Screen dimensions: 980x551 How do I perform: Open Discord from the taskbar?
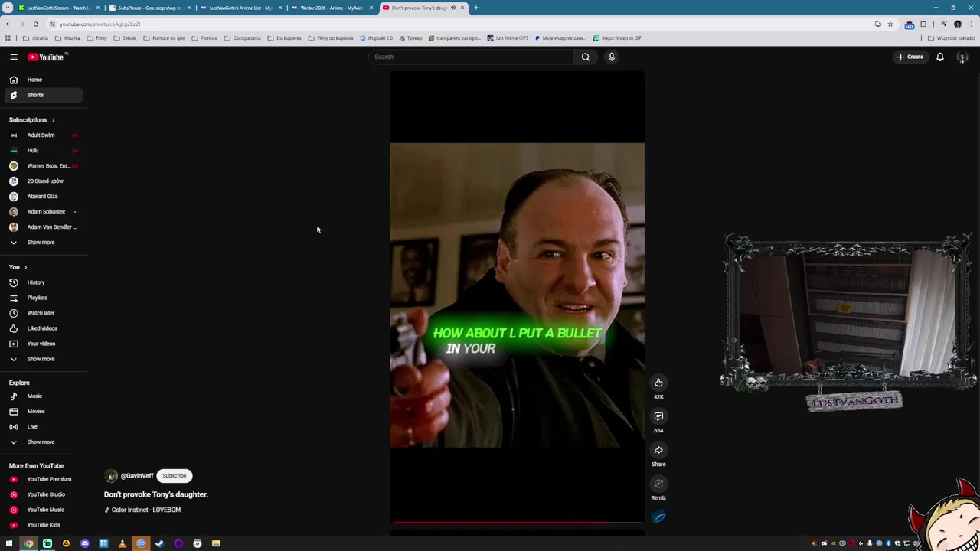click(x=85, y=543)
